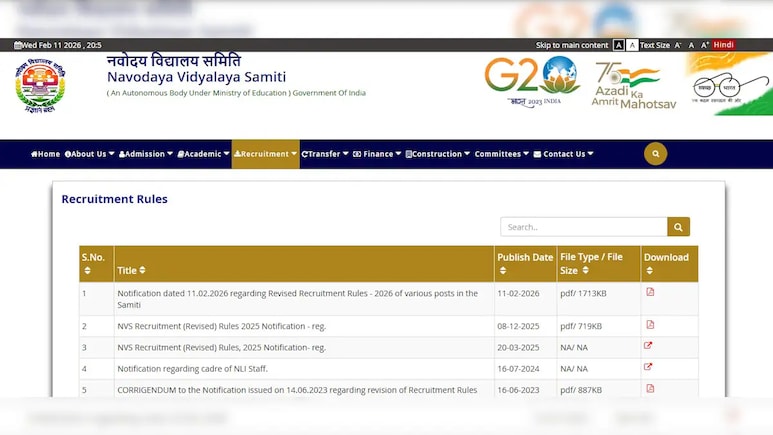773x435 pixels.
Task: Expand Contact Us dropdown menu
Action: 563,154
